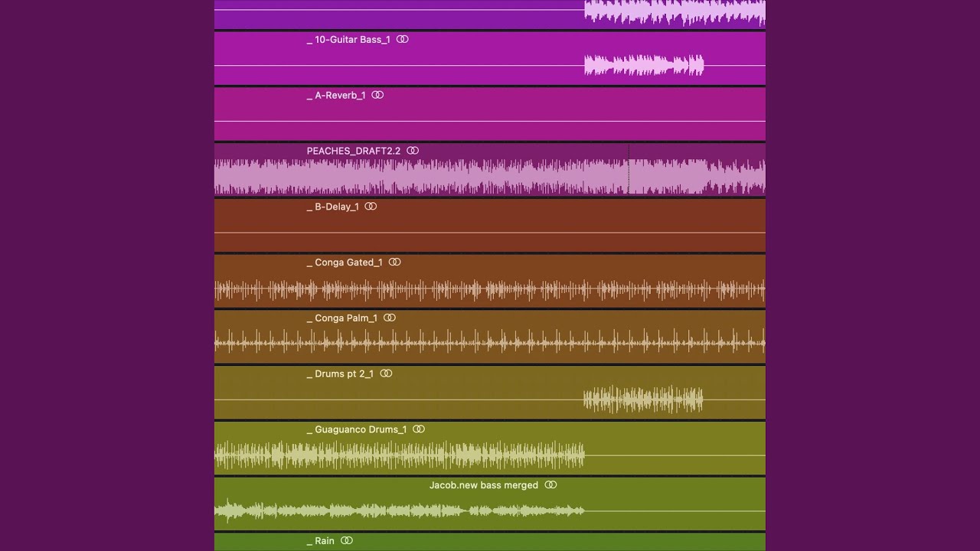Viewport: 980px width, 551px height.
Task: Click the Drums pt 2 audio waveform
Action: (643, 399)
